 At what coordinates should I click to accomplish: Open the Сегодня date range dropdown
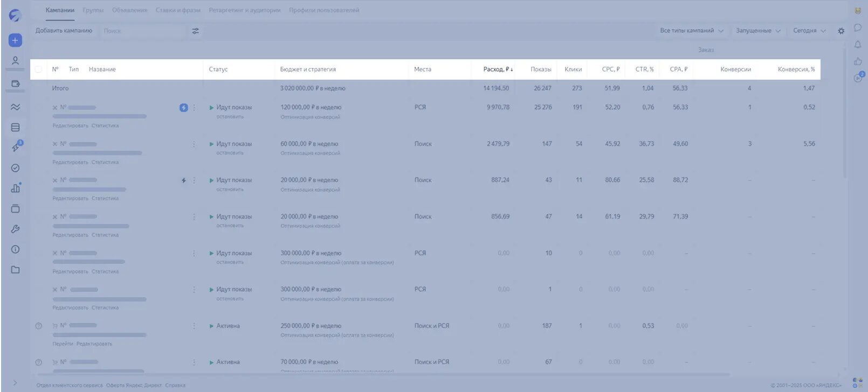point(809,31)
